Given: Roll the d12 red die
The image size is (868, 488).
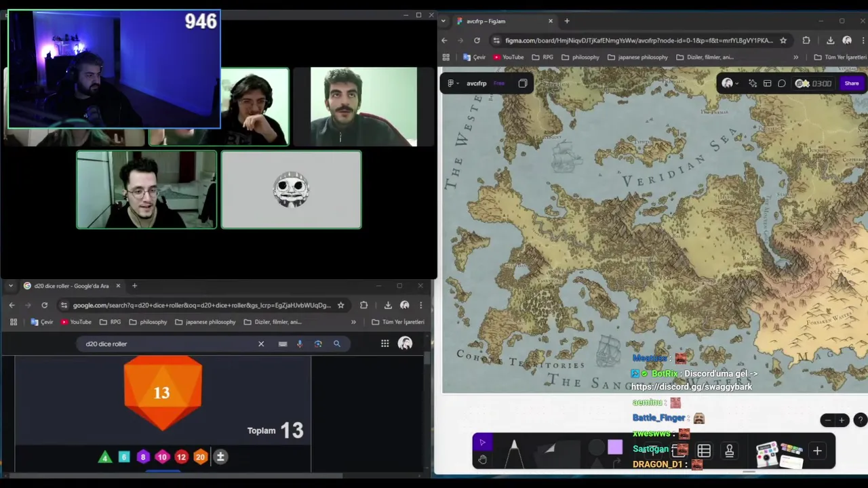Looking at the screenshot, I should coord(181,457).
